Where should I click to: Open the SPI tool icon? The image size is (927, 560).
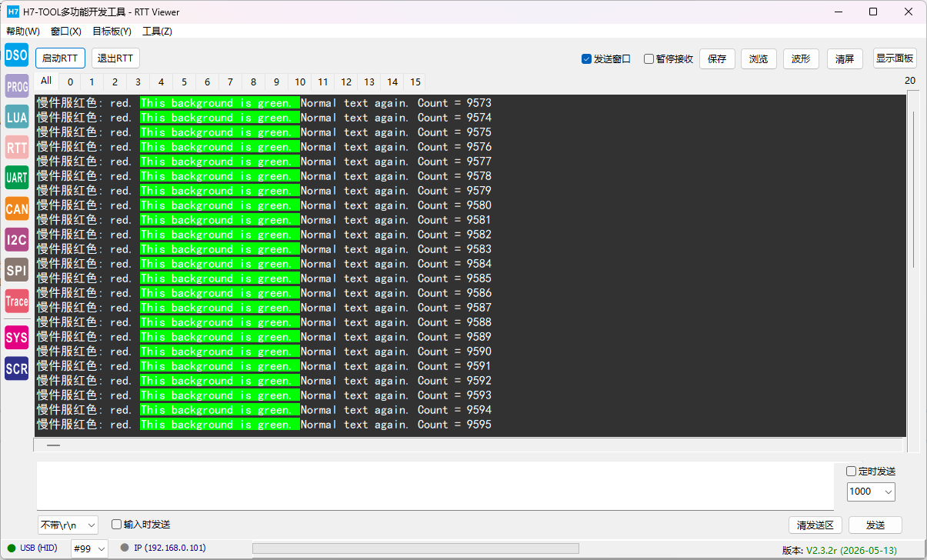[x=16, y=270]
